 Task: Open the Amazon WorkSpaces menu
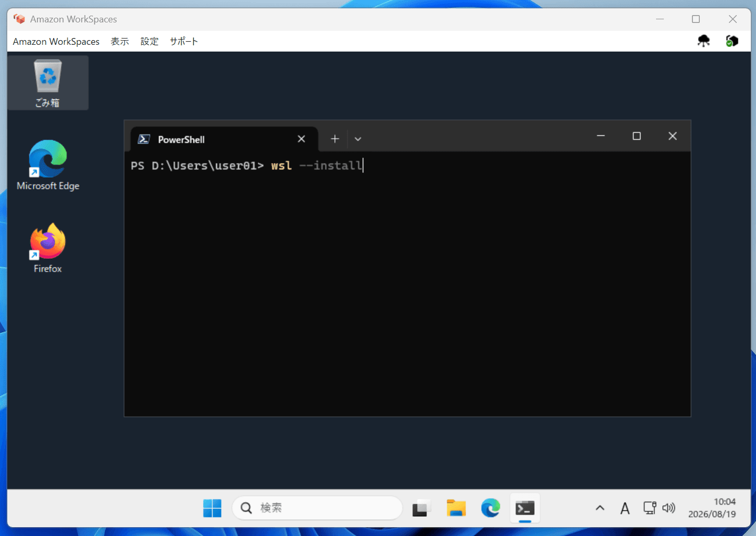click(x=56, y=42)
